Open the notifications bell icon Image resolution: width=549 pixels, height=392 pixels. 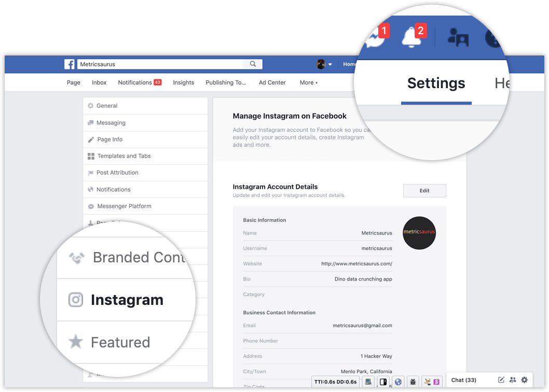(412, 37)
